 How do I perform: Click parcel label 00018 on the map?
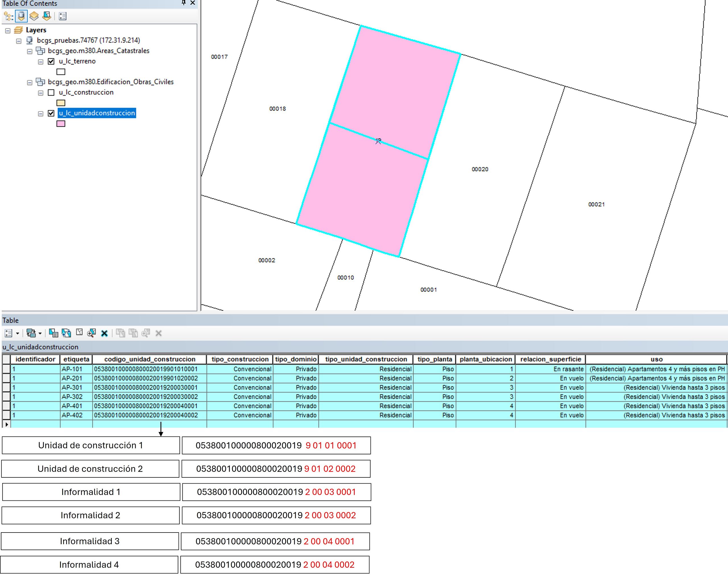pyautogui.click(x=278, y=109)
